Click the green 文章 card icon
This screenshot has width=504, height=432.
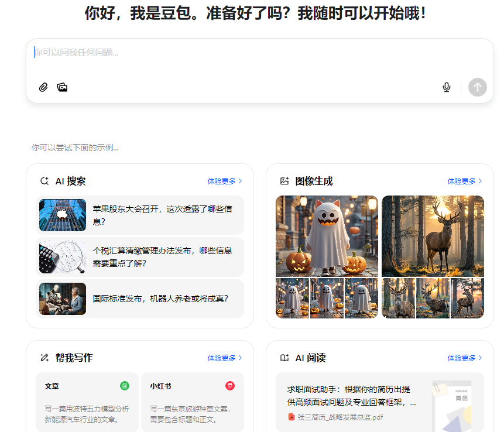(124, 386)
